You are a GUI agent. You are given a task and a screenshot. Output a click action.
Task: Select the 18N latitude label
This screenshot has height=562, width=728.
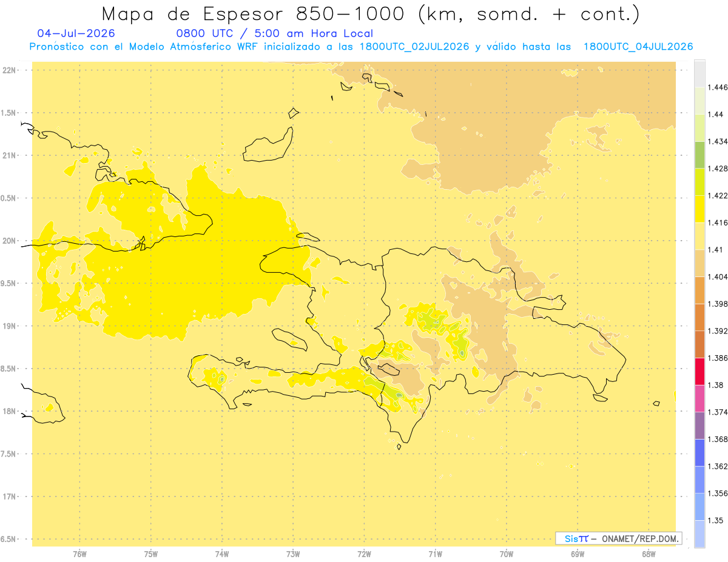pos(9,412)
